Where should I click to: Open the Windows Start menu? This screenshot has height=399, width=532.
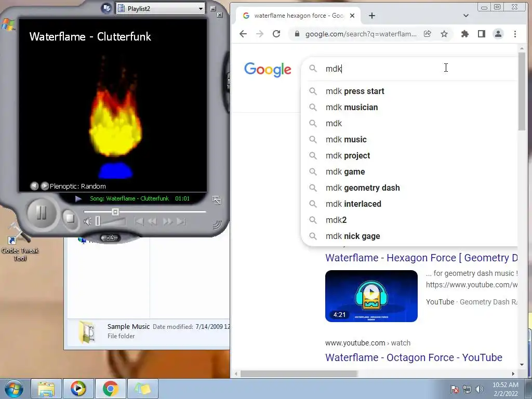pos(14,389)
